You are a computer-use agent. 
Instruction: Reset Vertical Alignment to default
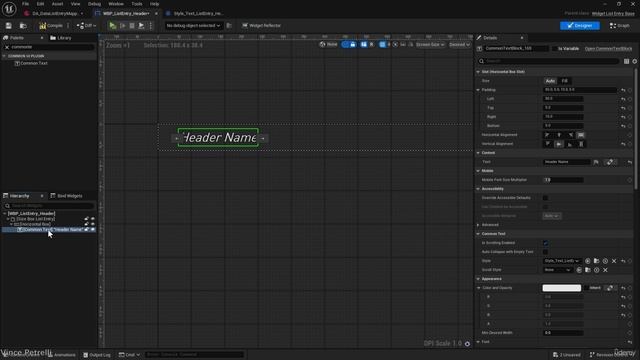[623, 144]
